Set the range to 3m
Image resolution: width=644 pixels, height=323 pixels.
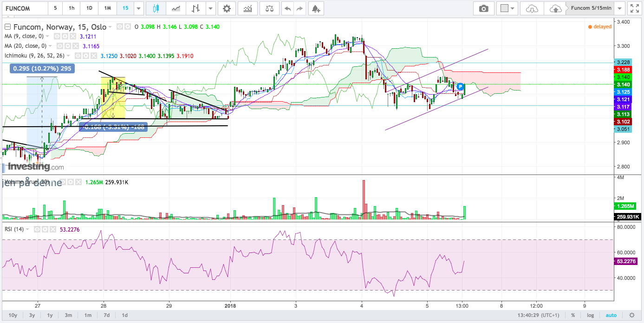[x=68, y=315]
